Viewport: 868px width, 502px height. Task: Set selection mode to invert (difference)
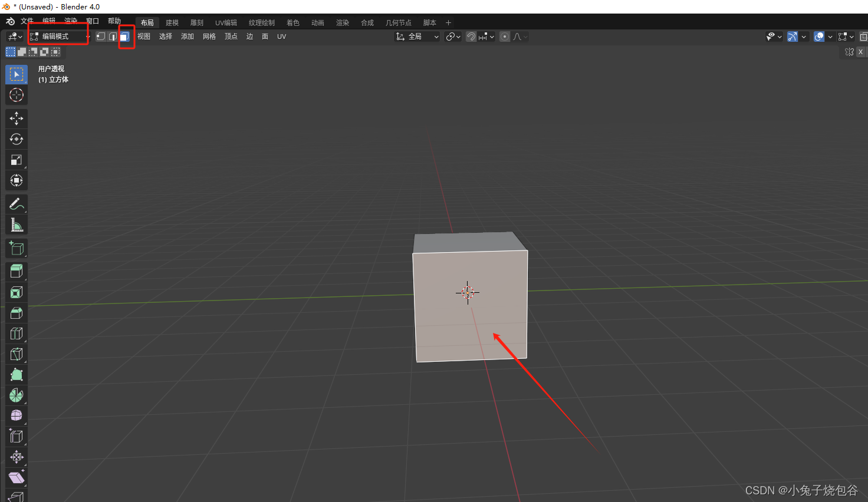click(44, 52)
